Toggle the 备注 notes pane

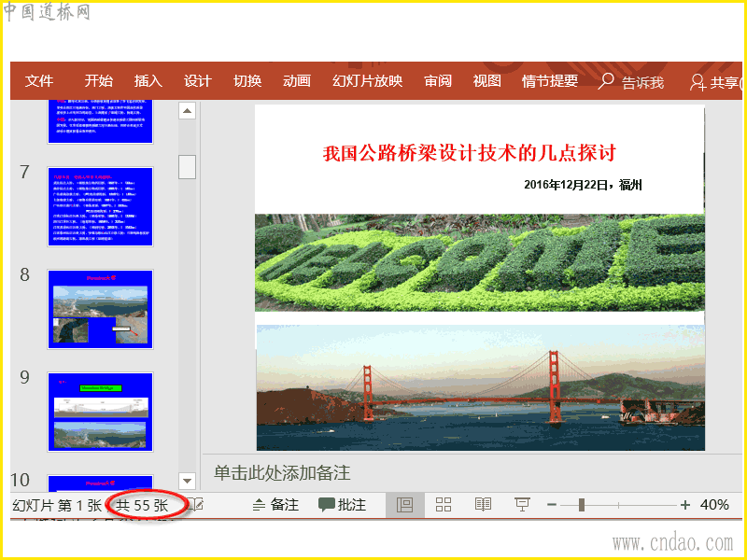coord(275,505)
